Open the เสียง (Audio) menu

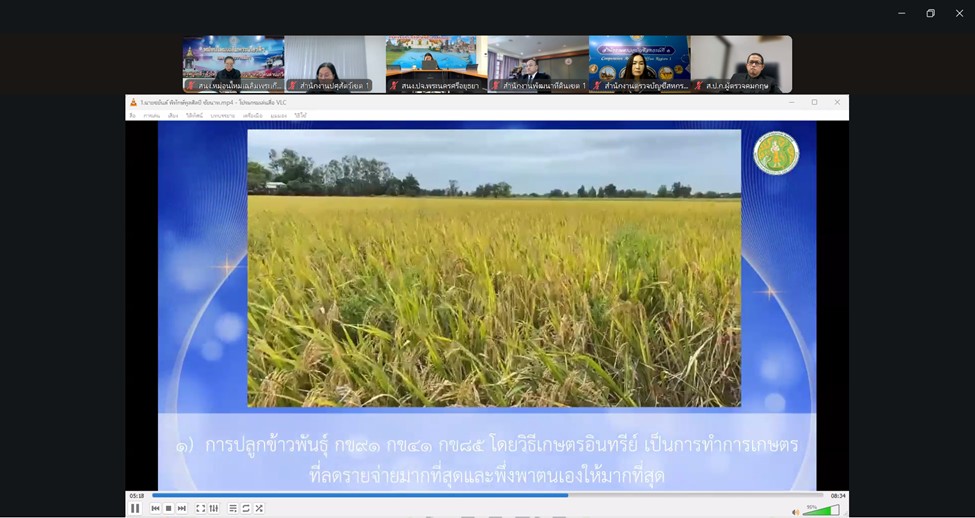pos(173,116)
